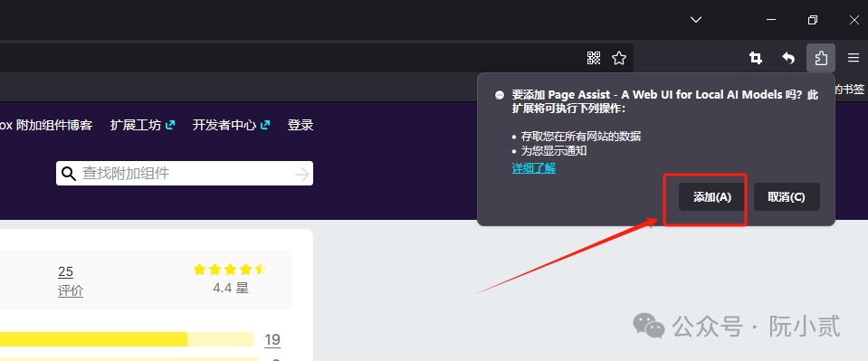Click the extension icon in permission prompt

tap(500, 95)
